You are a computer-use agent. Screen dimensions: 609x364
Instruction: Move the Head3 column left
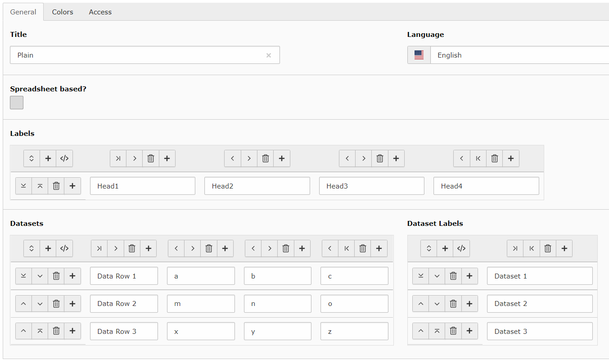[x=347, y=158]
